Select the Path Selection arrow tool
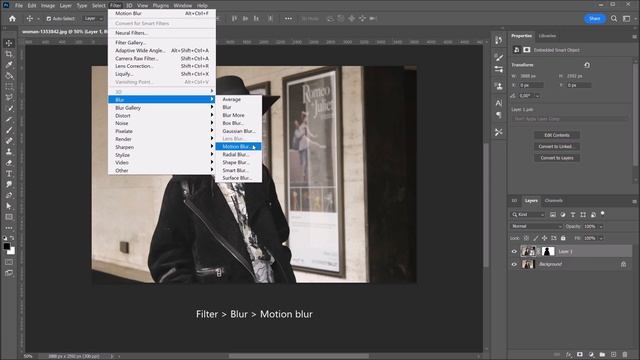The image size is (640, 360). point(9,206)
